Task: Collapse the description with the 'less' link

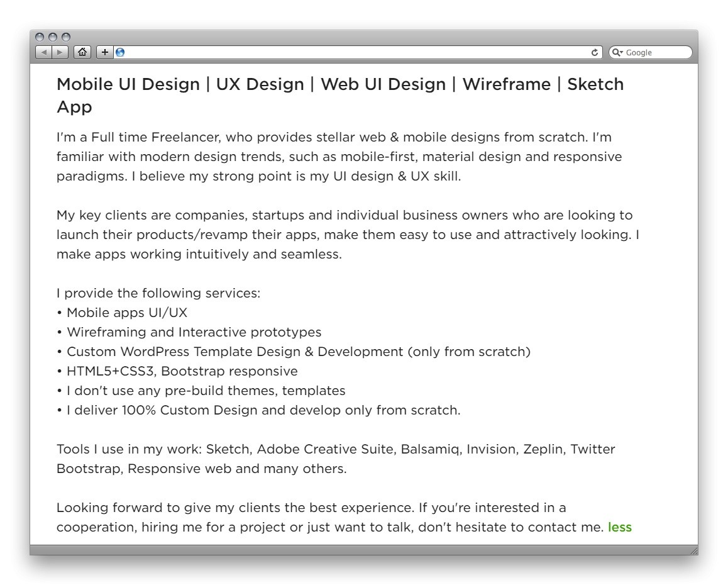Action: pos(620,527)
